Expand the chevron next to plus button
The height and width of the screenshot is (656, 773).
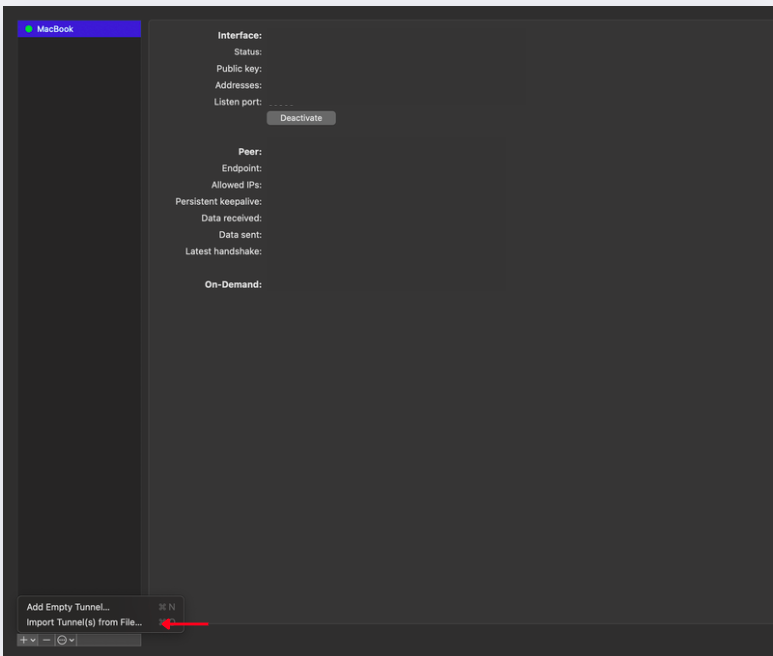point(33,640)
